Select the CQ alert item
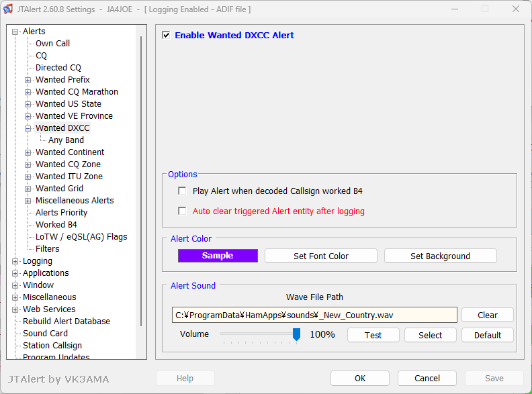The width and height of the screenshot is (532, 394). (x=41, y=56)
